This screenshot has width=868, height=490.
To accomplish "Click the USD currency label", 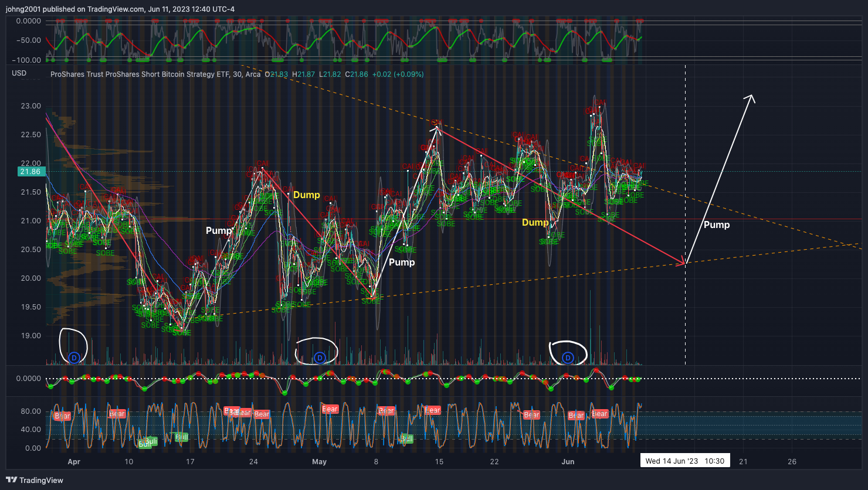I will coord(19,73).
